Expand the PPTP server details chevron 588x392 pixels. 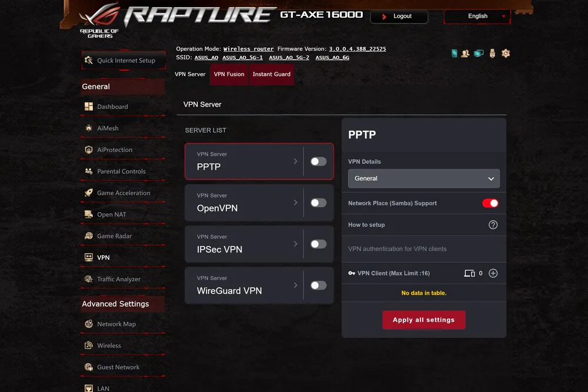pyautogui.click(x=296, y=161)
